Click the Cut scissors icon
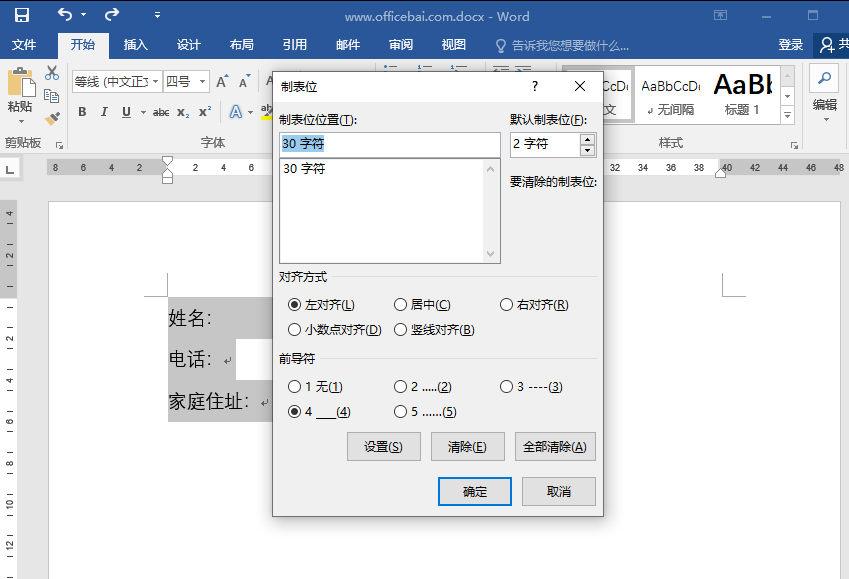849x579 pixels. [x=52, y=73]
